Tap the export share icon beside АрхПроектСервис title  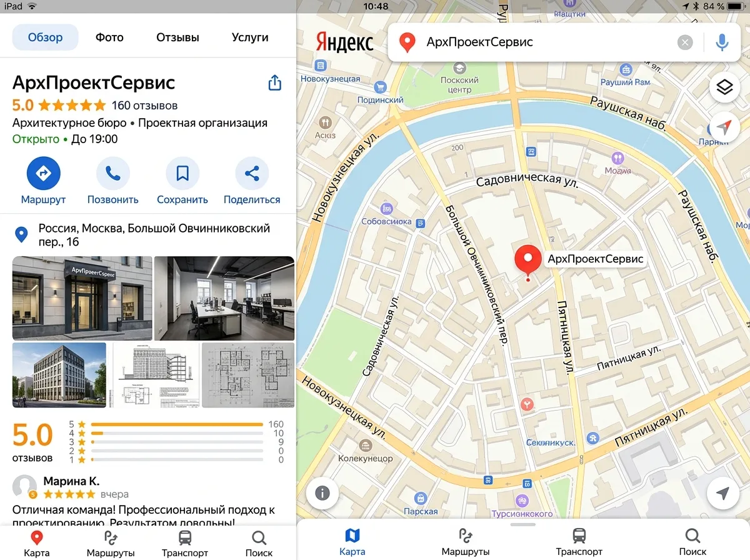(275, 83)
